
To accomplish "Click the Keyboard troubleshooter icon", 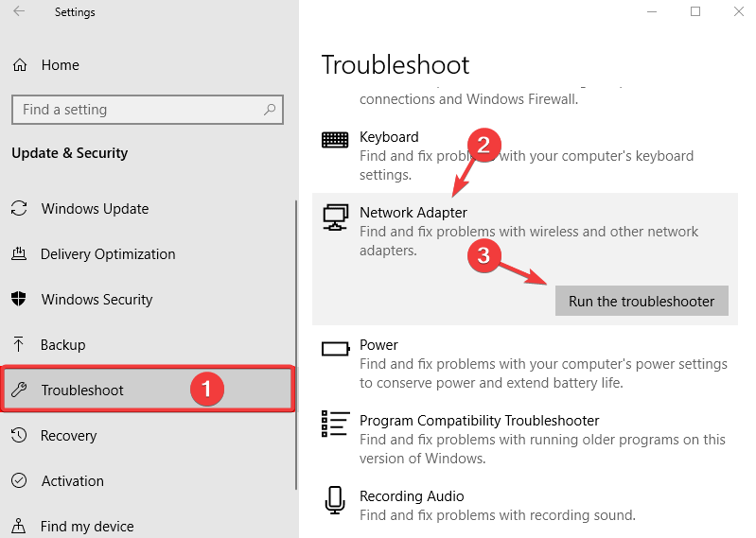I will pos(335,140).
